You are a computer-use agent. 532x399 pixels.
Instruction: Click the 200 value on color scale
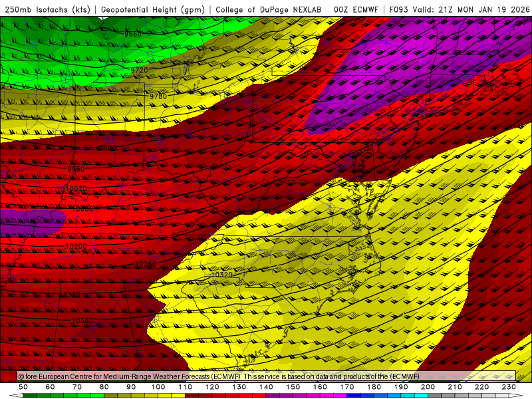(x=428, y=387)
